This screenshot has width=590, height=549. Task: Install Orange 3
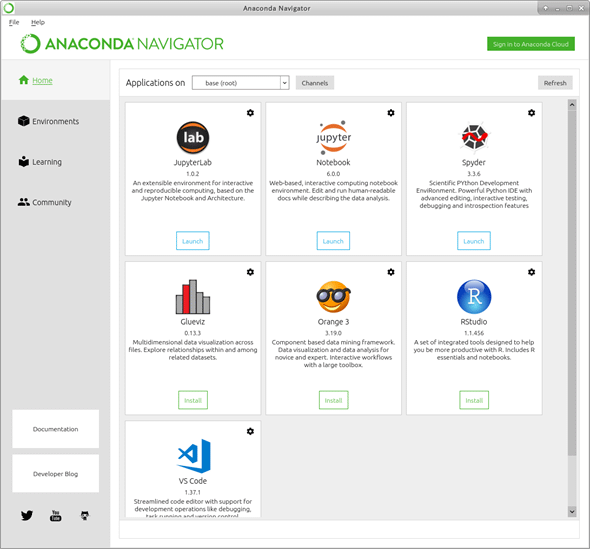coord(333,400)
